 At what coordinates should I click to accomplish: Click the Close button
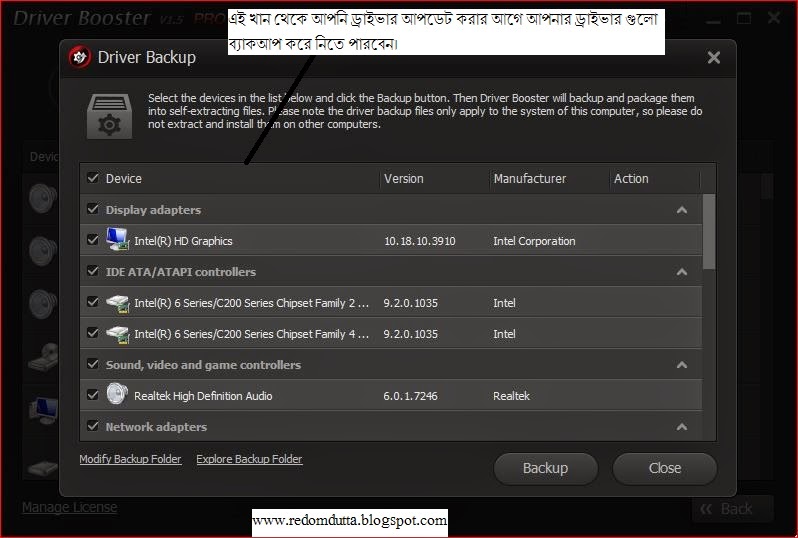pyautogui.click(x=665, y=468)
